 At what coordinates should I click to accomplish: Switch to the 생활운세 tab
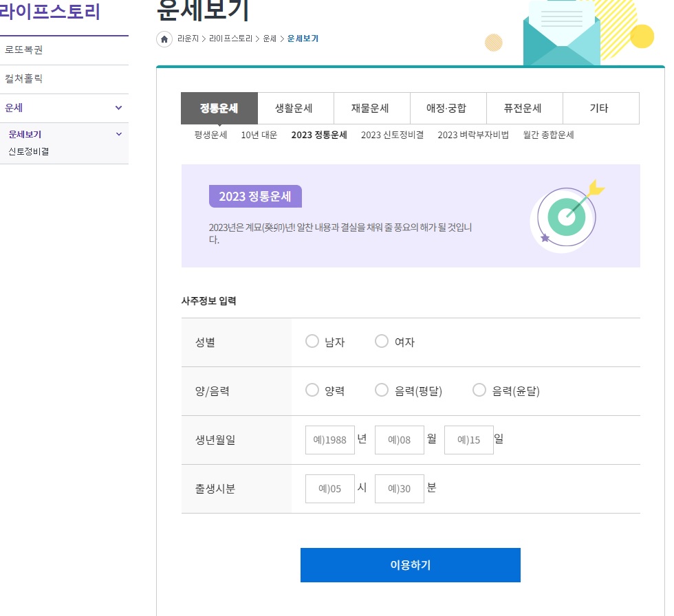click(295, 108)
